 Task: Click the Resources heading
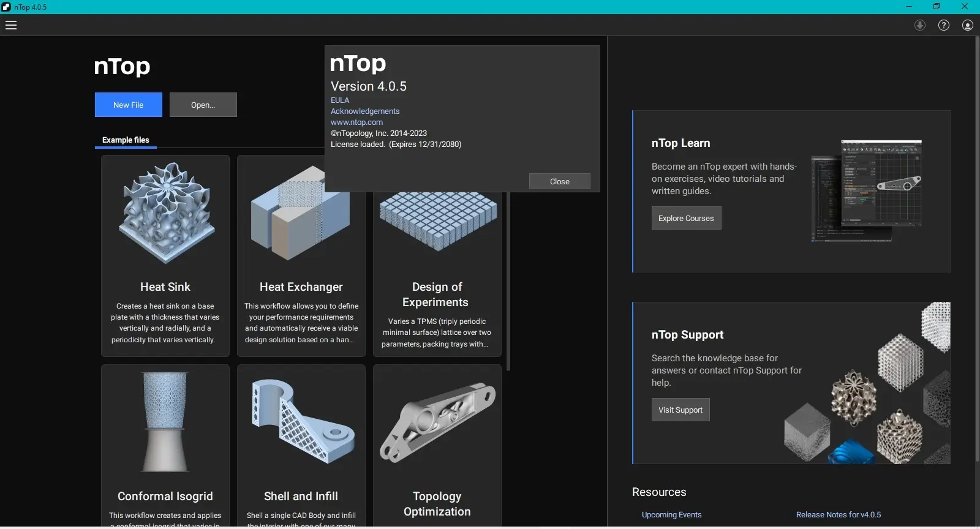point(659,492)
